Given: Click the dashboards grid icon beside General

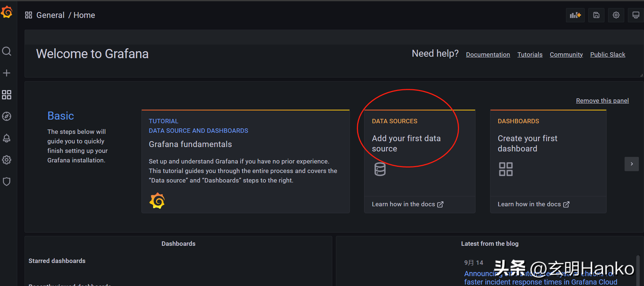Looking at the screenshot, I should tap(29, 15).
